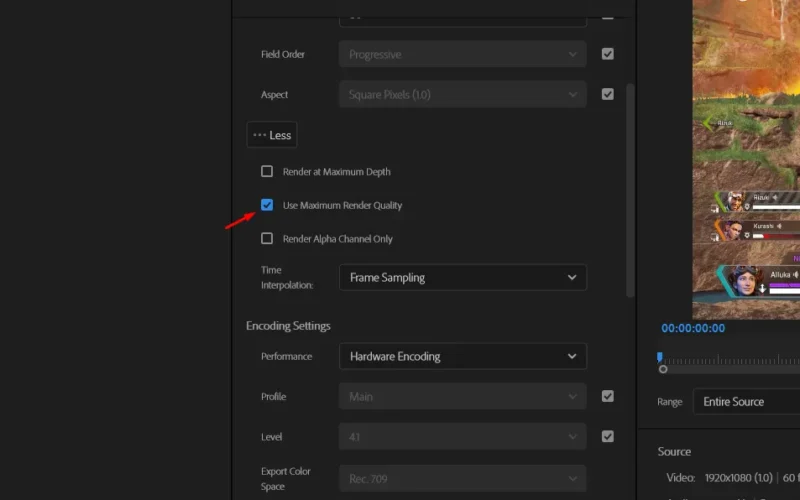
Task: Click the export settings vertical scrollbar
Action: pyautogui.click(x=630, y=190)
